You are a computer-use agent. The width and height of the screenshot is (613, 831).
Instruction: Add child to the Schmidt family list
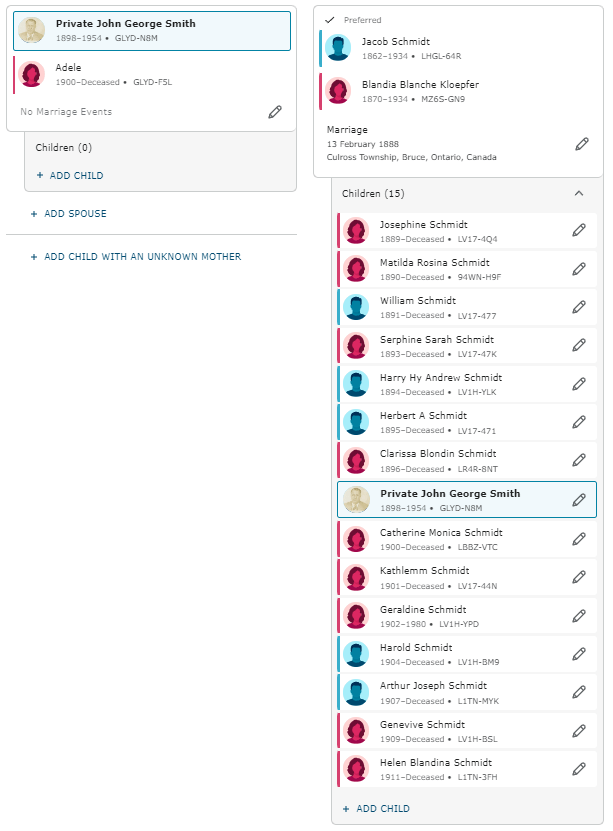click(376, 808)
